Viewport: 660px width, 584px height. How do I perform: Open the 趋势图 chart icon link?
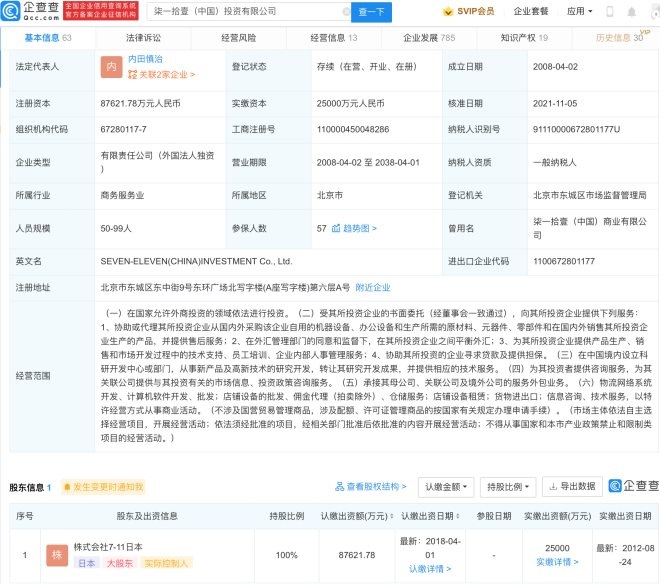pos(356,228)
